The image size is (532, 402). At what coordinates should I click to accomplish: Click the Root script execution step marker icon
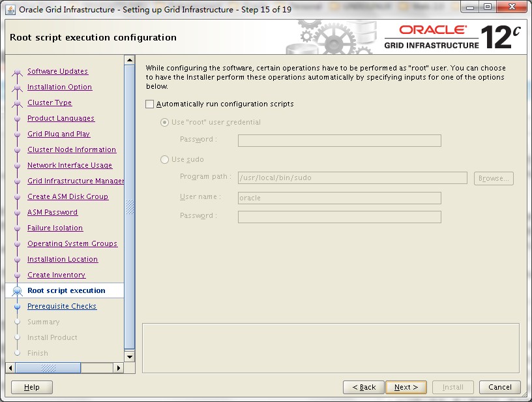click(x=17, y=291)
